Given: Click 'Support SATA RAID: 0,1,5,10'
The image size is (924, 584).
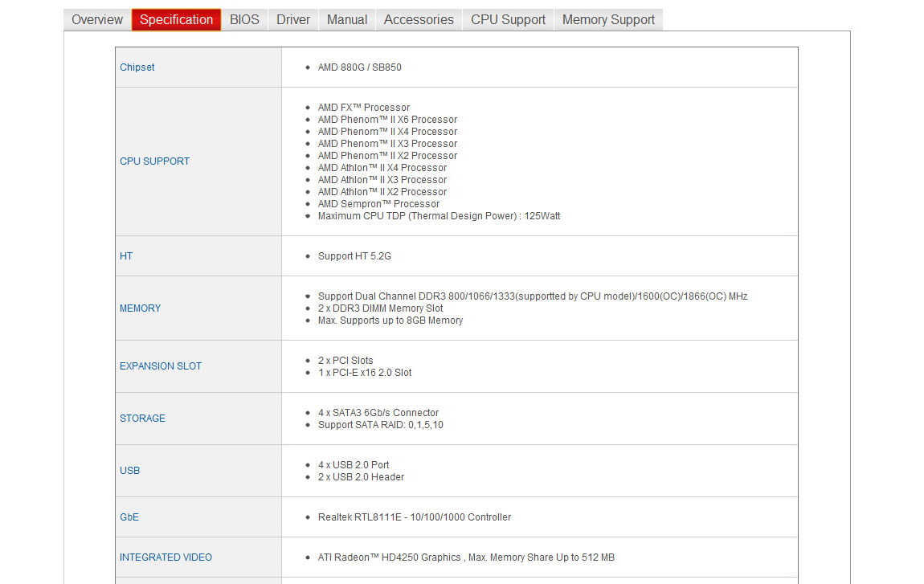Looking at the screenshot, I should (x=381, y=425).
